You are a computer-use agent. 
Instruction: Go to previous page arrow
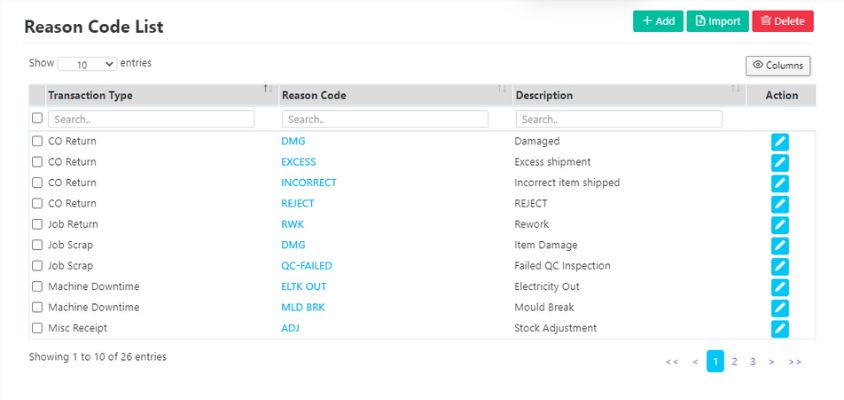tap(695, 362)
